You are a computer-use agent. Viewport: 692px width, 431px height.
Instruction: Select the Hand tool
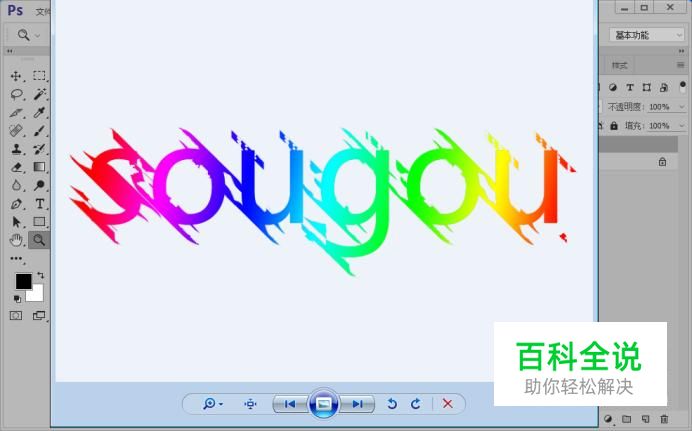(16, 240)
